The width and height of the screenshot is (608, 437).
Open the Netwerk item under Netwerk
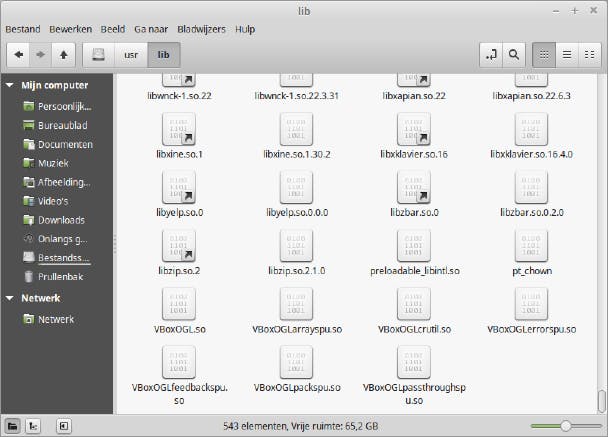[48, 319]
